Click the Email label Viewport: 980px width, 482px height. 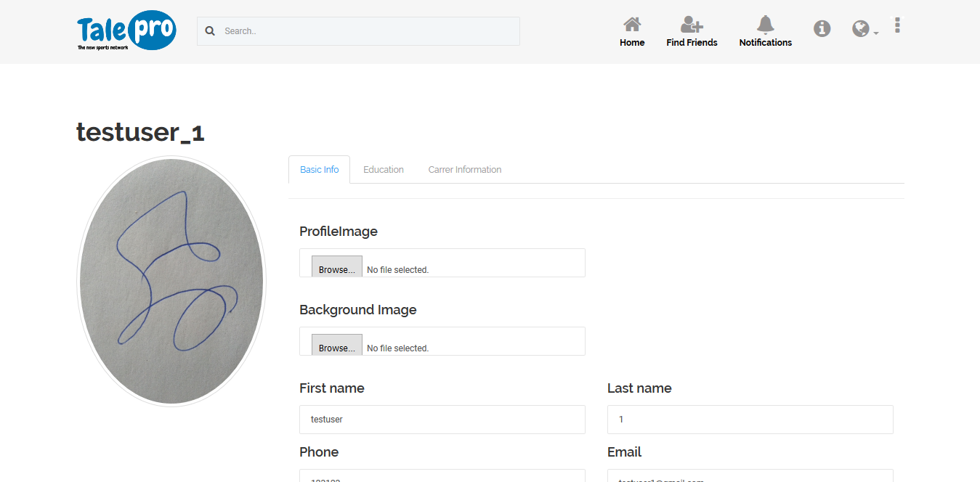click(625, 452)
